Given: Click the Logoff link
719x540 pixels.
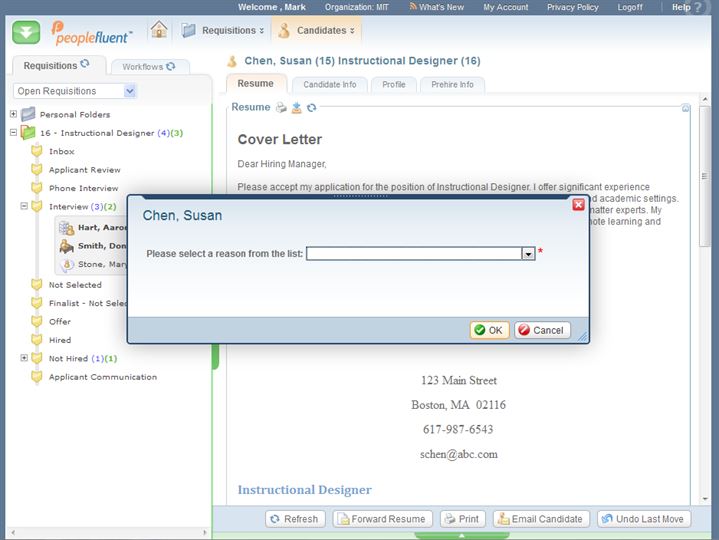Looking at the screenshot, I should [630, 7].
